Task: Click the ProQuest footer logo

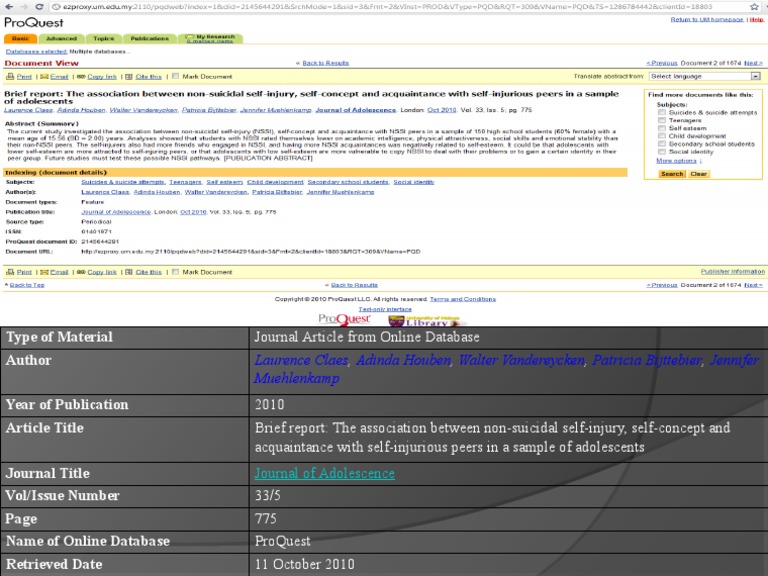Action: [344, 319]
